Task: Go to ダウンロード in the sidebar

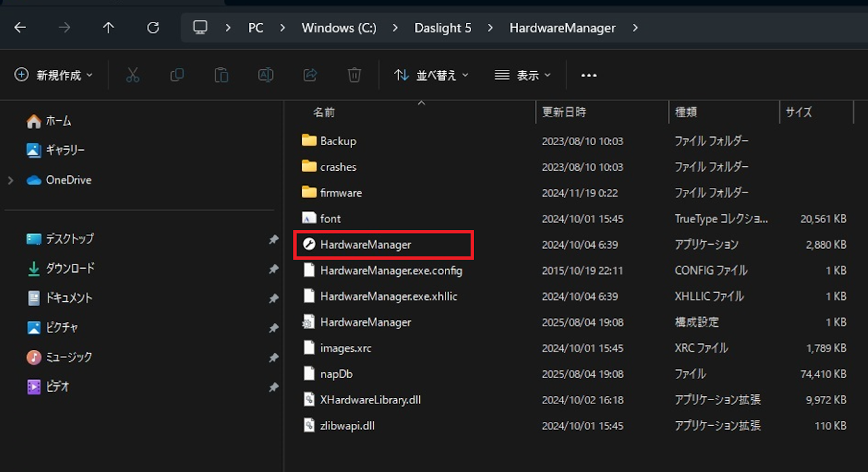Action: point(70,269)
